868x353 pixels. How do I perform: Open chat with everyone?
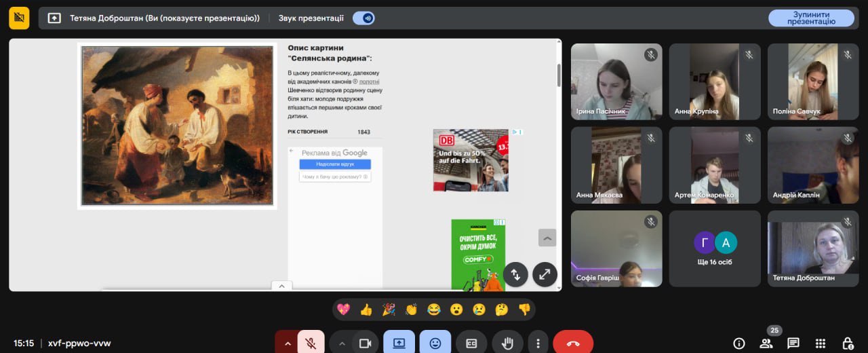[x=793, y=343]
